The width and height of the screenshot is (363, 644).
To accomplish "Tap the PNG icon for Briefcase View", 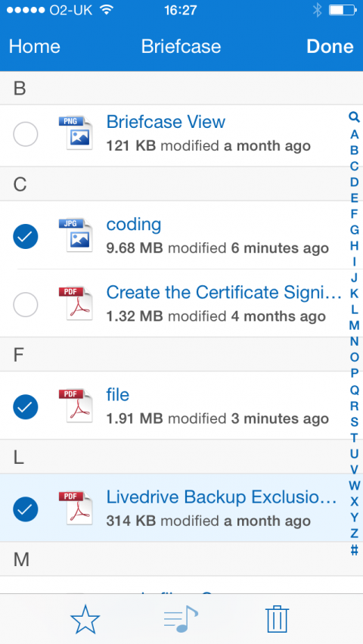I will pos(76,132).
